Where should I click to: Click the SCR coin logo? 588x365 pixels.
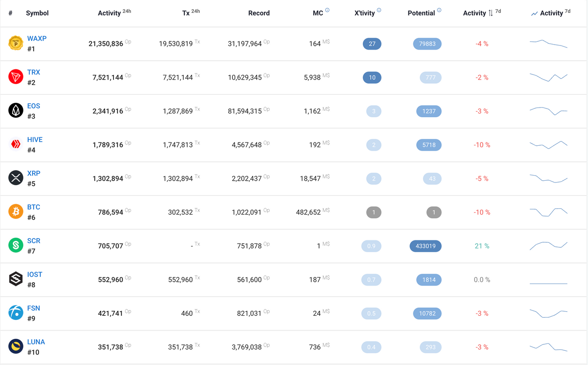[x=16, y=245]
